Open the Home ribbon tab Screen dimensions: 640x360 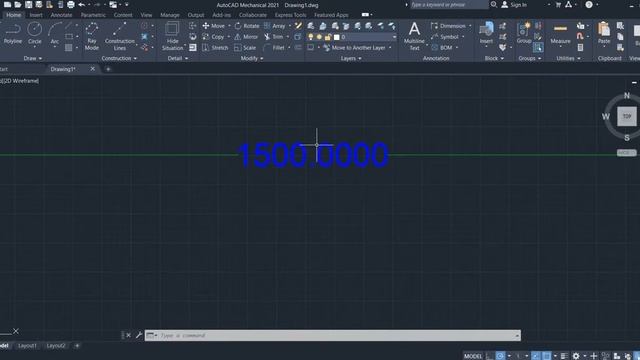(x=13, y=15)
